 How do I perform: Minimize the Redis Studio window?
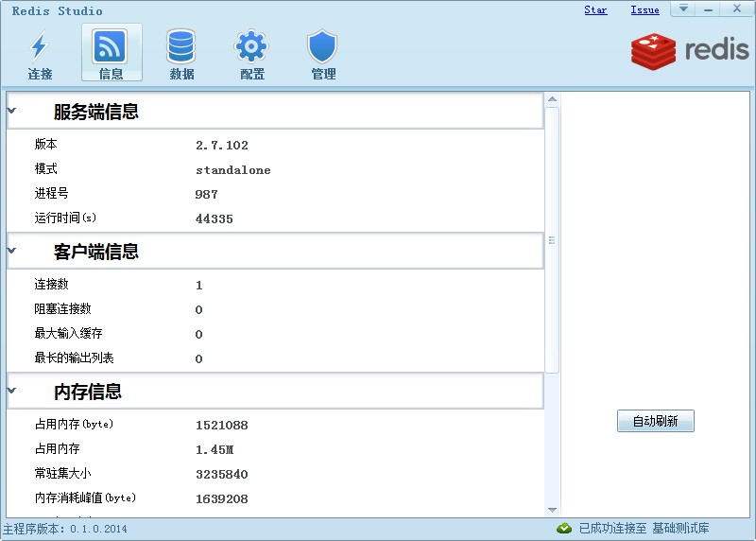[708, 9]
